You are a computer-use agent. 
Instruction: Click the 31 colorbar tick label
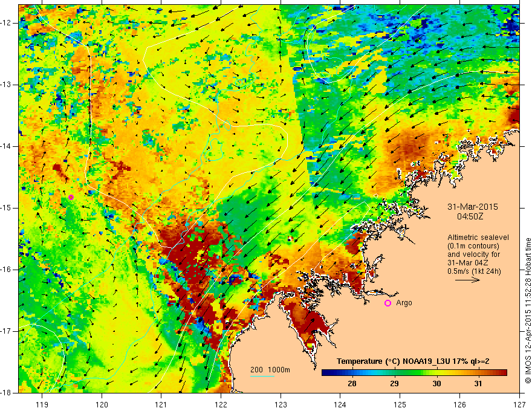coord(478,384)
